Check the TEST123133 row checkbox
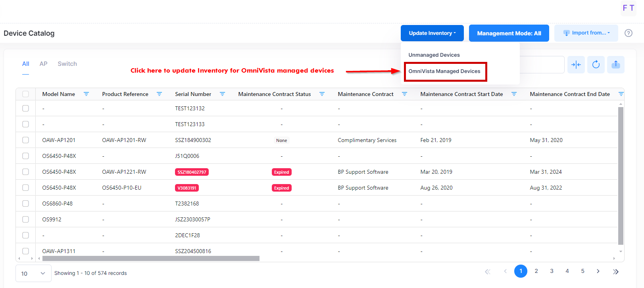The width and height of the screenshot is (644, 288). (x=26, y=124)
